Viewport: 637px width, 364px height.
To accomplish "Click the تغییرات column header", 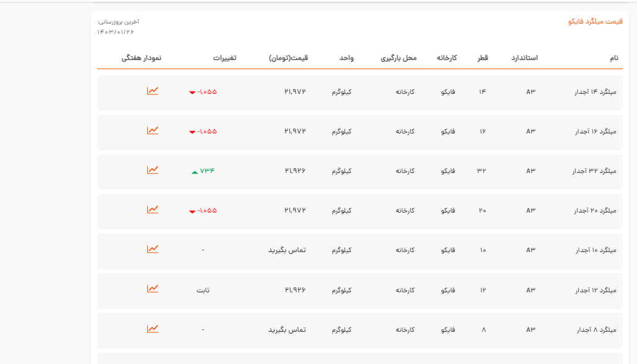I will [224, 58].
